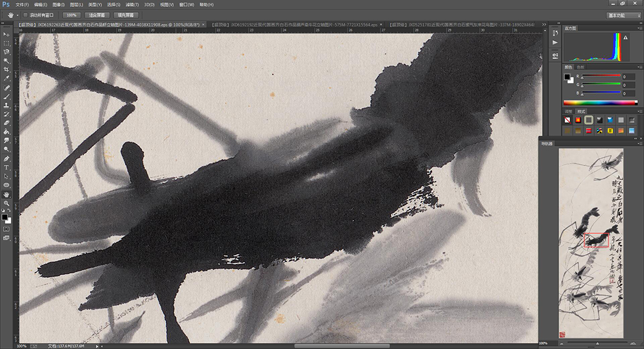Open the navigator panel flyout menu
The height and width of the screenshot is (349, 644).
[x=640, y=144]
